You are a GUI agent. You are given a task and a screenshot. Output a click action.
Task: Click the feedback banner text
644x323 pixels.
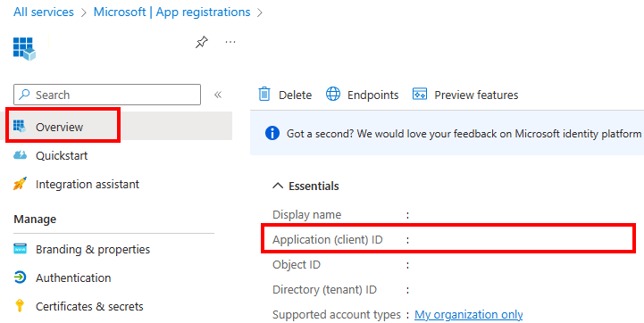[x=464, y=134]
